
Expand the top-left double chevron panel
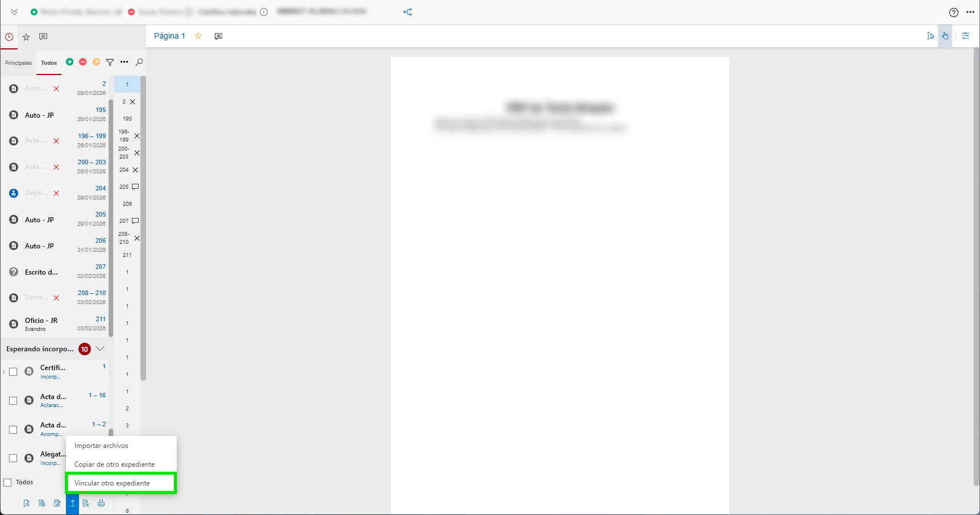tap(14, 12)
